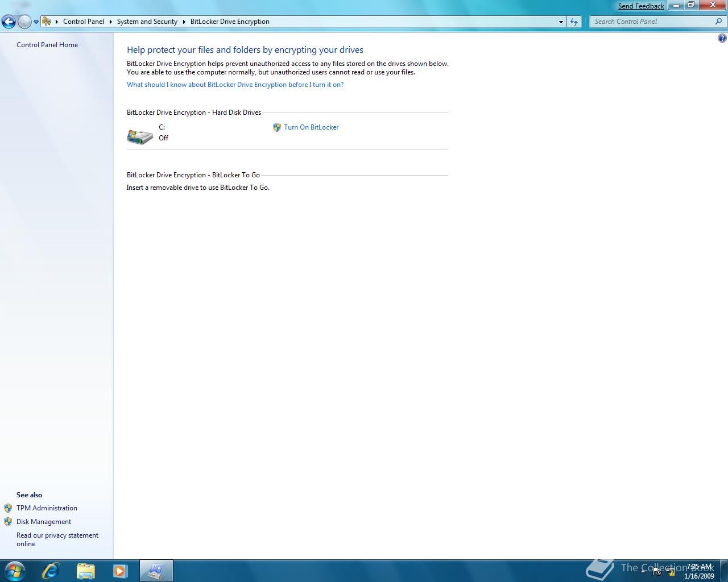This screenshot has height=582, width=728.
Task: Select the BitLocker Drive Encryption breadcrumb
Action: 230,22
